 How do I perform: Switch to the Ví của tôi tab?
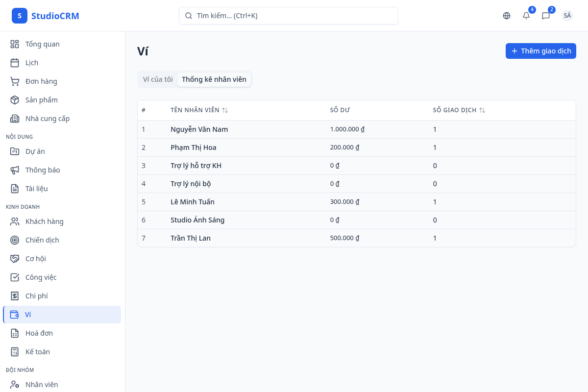158,79
